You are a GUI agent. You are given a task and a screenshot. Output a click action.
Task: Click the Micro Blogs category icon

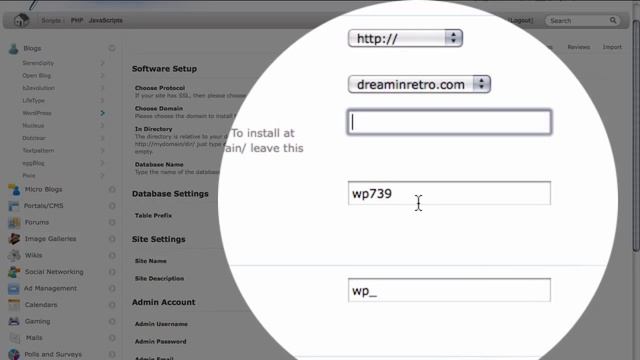[x=14, y=189]
